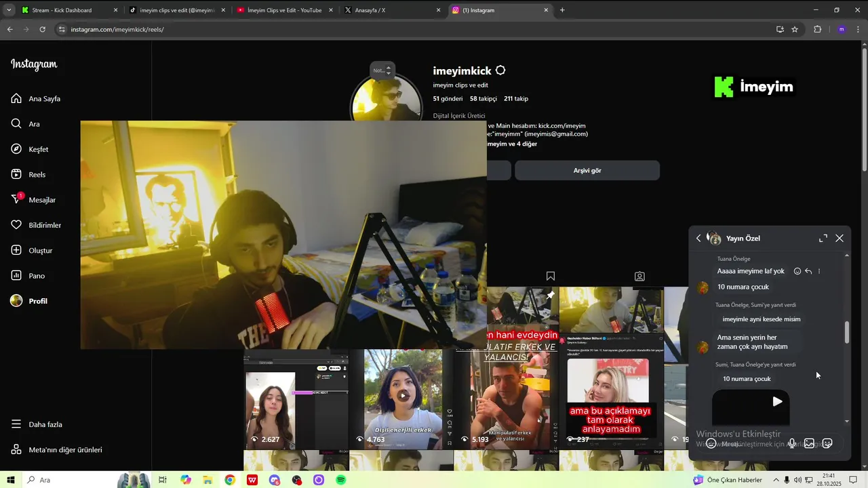The image size is (868, 488).
Task: Switch to the TikTok imeyim clips tab
Action: [178, 10]
